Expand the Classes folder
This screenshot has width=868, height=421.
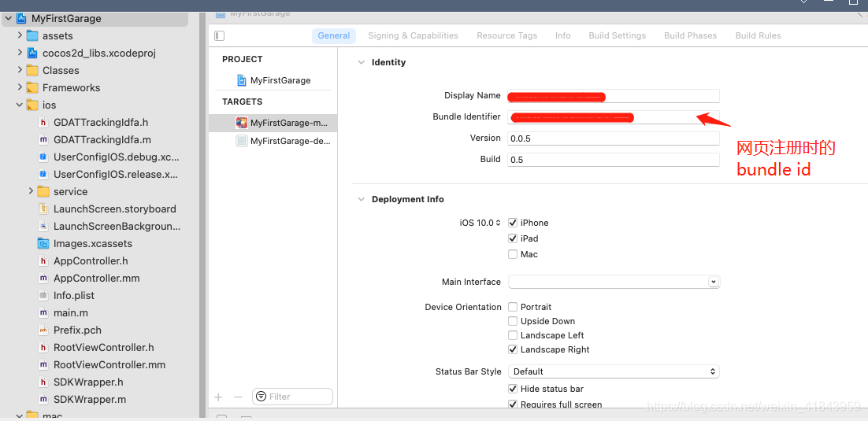click(20, 70)
